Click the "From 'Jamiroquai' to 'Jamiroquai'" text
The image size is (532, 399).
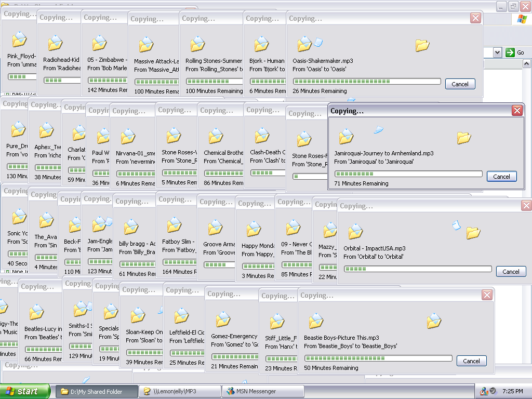[x=374, y=162]
